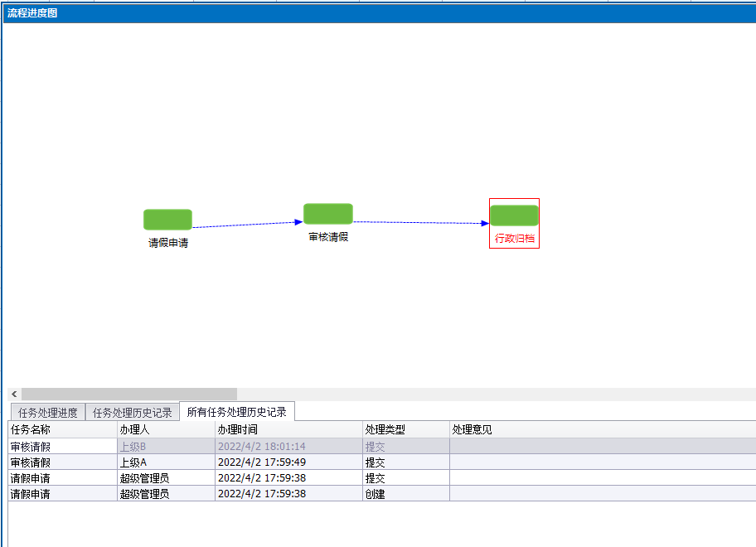Image resolution: width=756 pixels, height=547 pixels.
Task: Select the green 审核请假 workflow node
Action: pyautogui.click(x=327, y=214)
